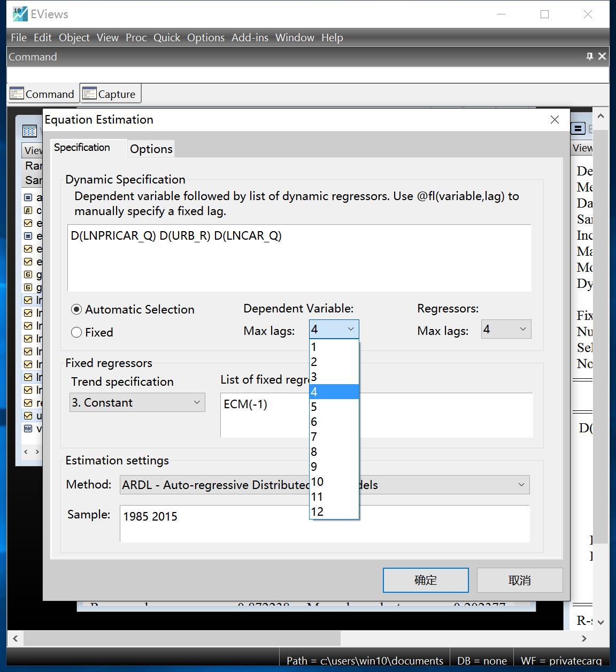This screenshot has width=616, height=672.
Task: Click the main horizontal scrollbar left arrow
Action: click(15, 638)
